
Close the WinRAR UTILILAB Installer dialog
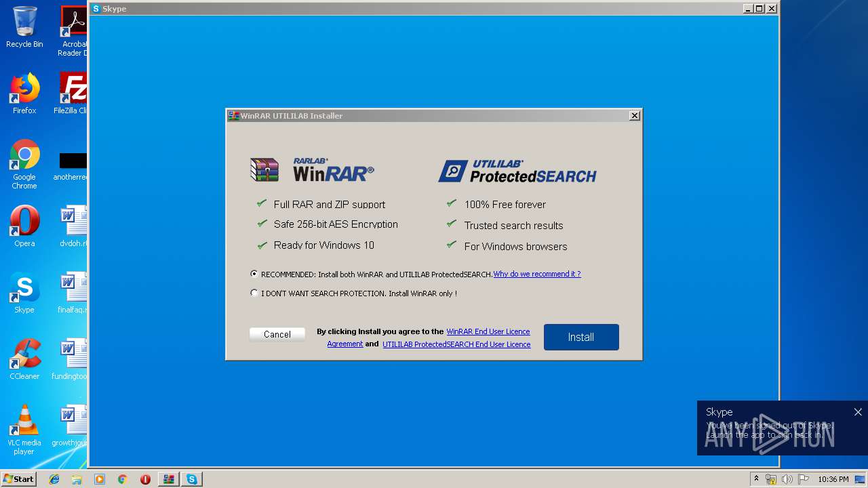(635, 116)
